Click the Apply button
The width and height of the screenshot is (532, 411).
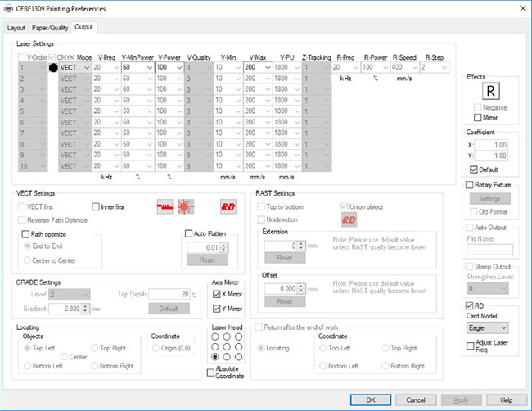pyautogui.click(x=461, y=400)
